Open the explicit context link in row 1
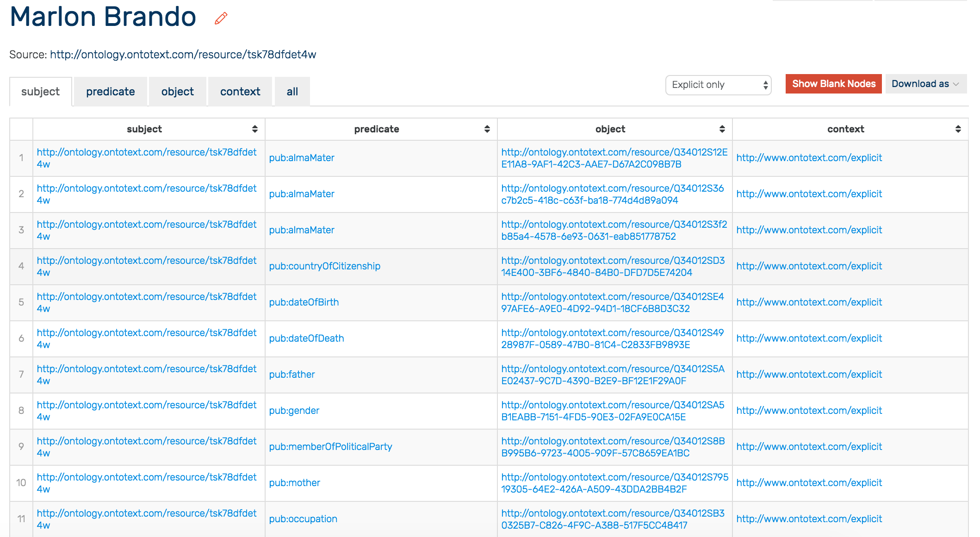Image resolution: width=980 pixels, height=537 pixels. 809,158
